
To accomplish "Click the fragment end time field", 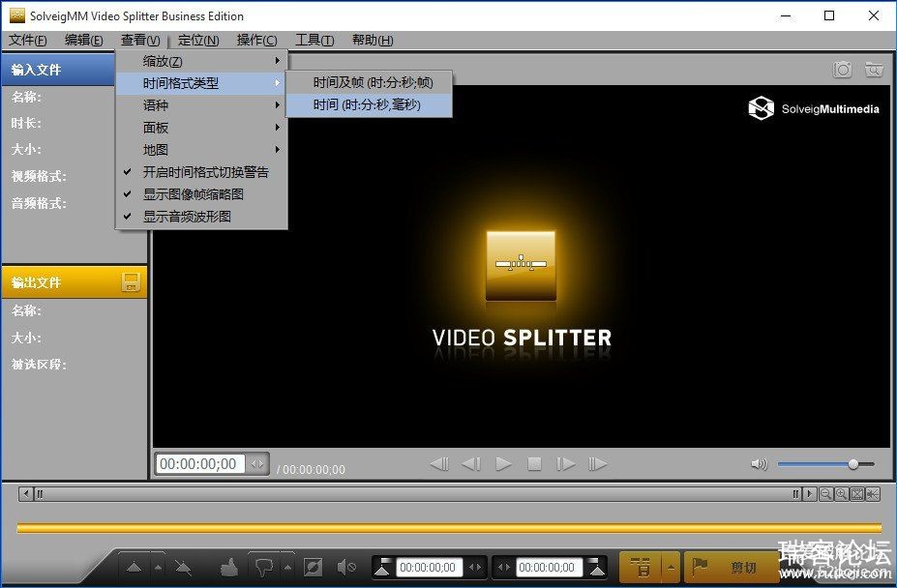I will (550, 568).
